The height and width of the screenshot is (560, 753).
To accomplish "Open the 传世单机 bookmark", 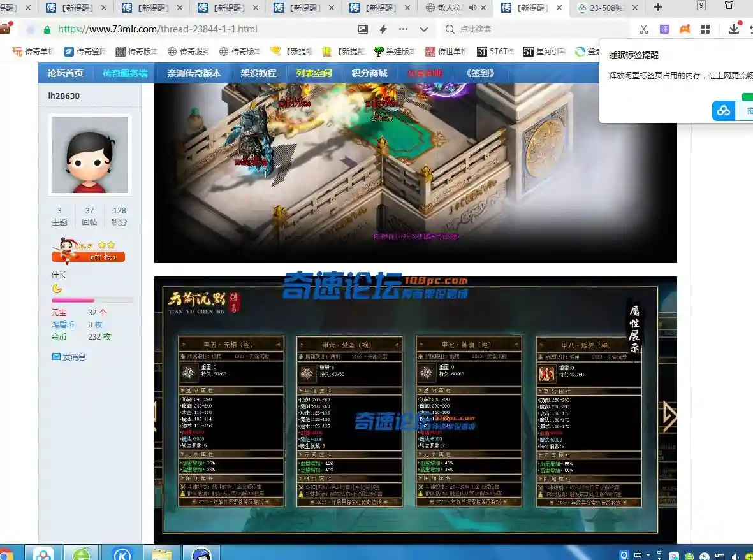I will click(x=446, y=52).
